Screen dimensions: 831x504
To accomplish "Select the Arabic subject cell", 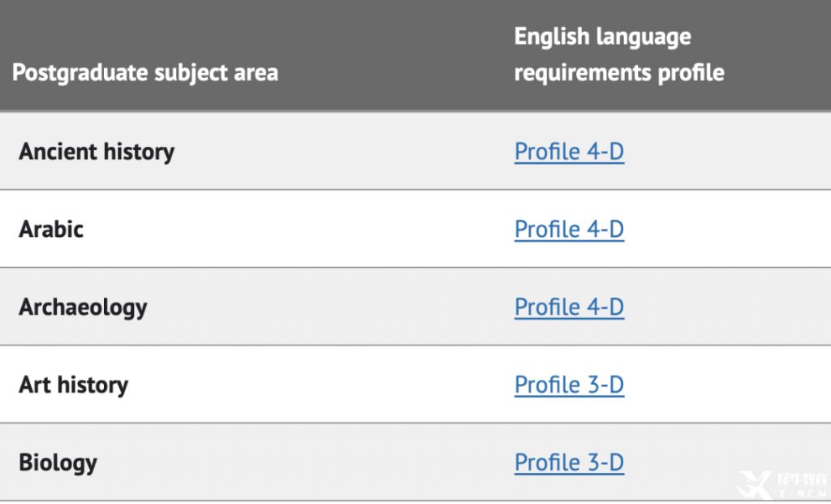I will 51,230.
